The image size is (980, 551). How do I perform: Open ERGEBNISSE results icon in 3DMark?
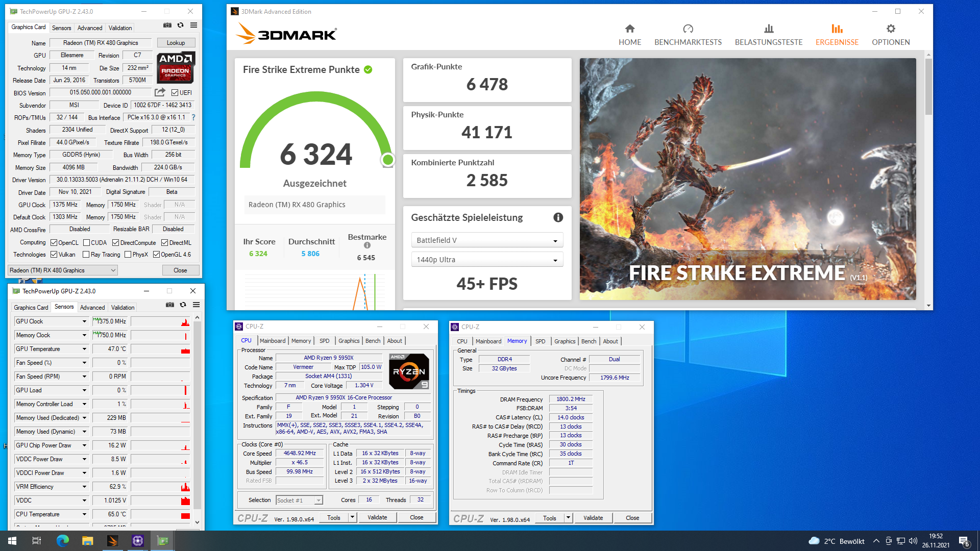pyautogui.click(x=837, y=29)
